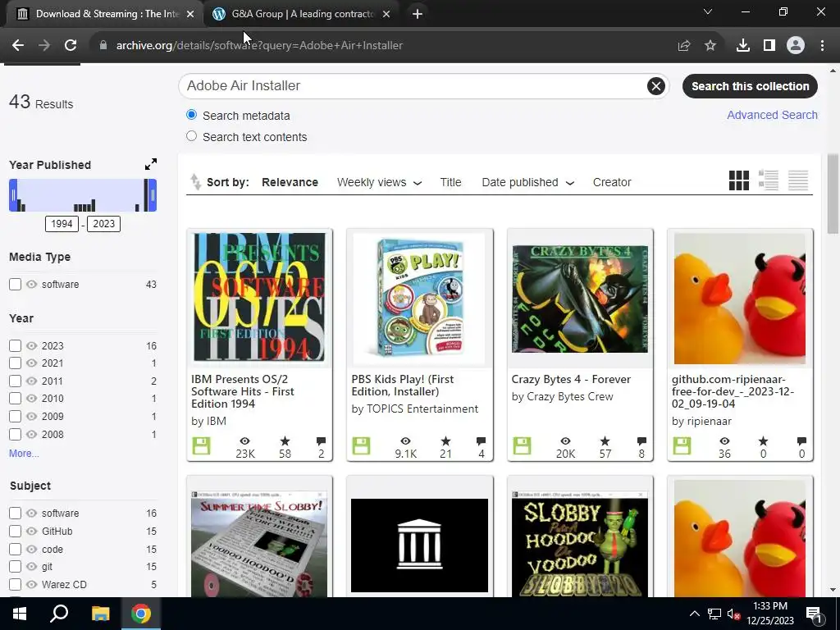Switch to the G&A Group tab
This screenshot has width=840, height=630.
(303, 14)
